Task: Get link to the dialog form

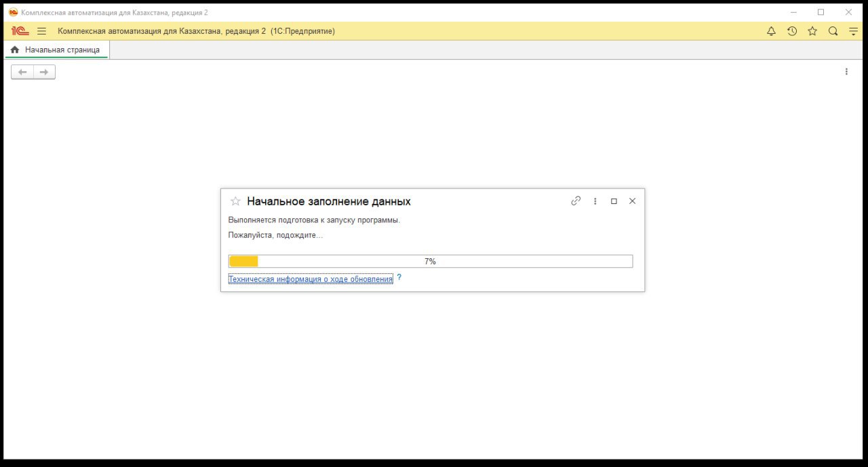Action: (576, 201)
